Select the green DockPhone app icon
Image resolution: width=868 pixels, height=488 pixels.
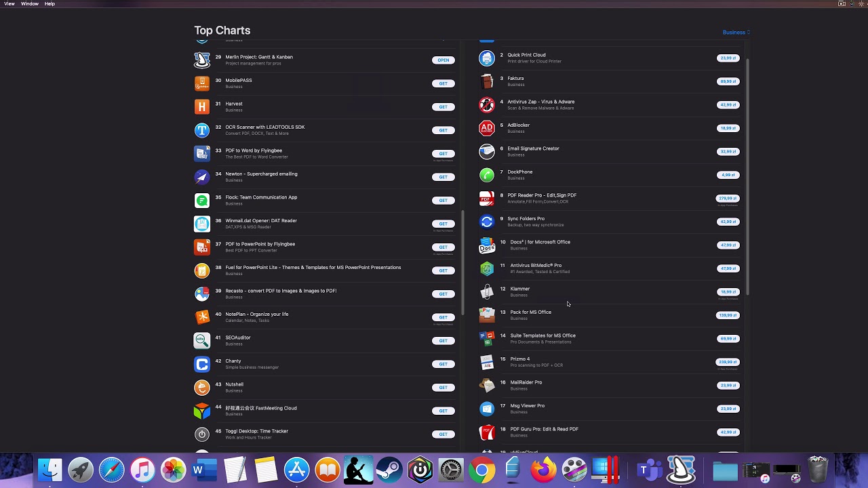[487, 175]
